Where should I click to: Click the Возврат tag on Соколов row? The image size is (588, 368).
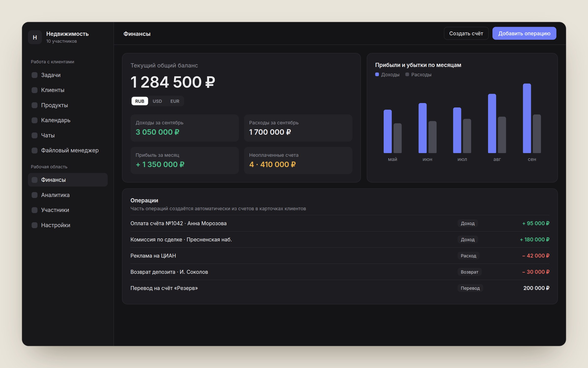point(469,272)
